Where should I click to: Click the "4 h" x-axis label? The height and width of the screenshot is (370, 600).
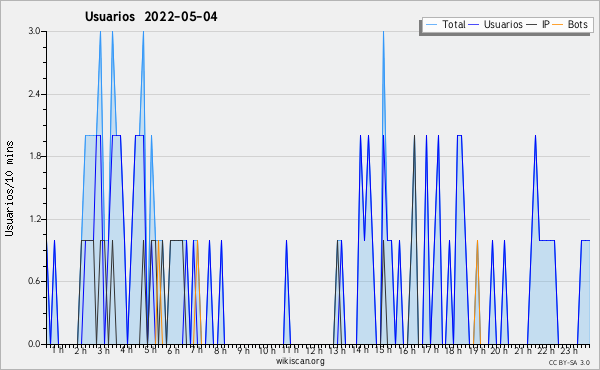click(x=127, y=350)
